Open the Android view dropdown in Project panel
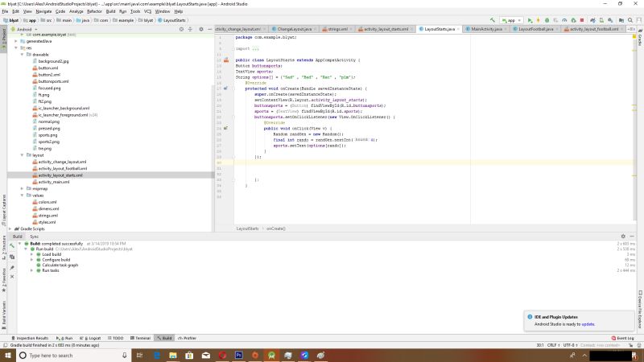The image size is (644, 362). (24, 29)
